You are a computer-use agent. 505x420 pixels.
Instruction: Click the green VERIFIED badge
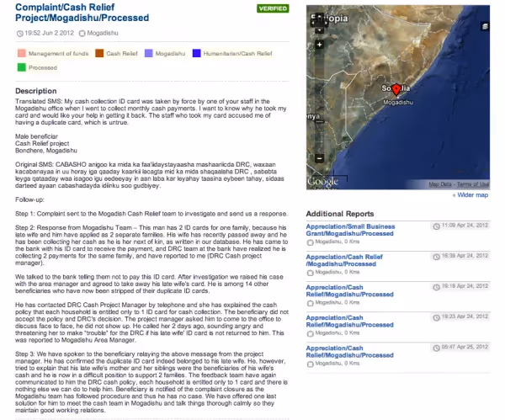273,8
